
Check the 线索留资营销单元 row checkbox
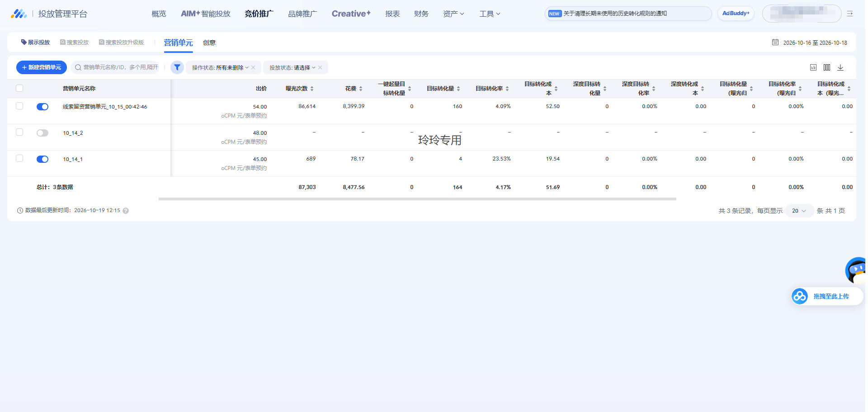pos(19,106)
